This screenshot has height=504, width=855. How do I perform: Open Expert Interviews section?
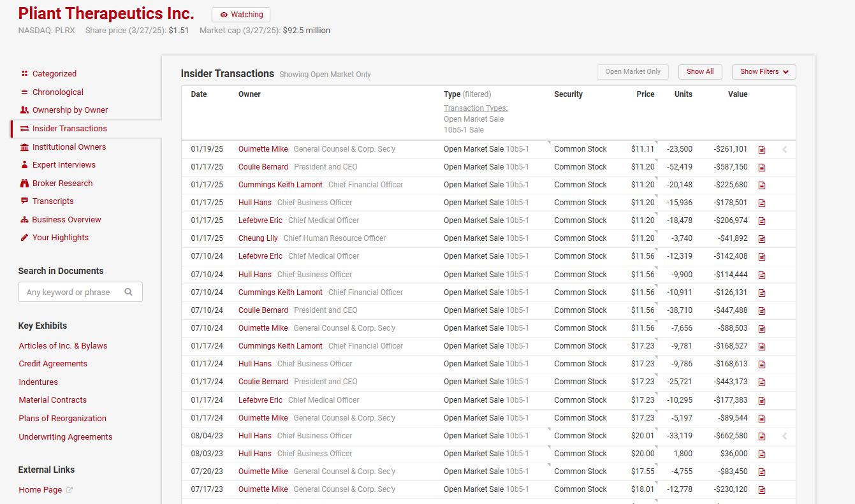(64, 165)
